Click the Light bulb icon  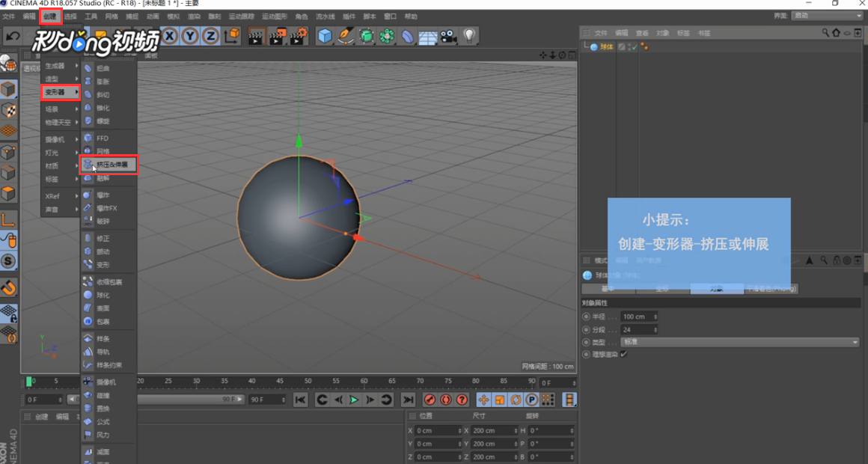click(x=469, y=37)
